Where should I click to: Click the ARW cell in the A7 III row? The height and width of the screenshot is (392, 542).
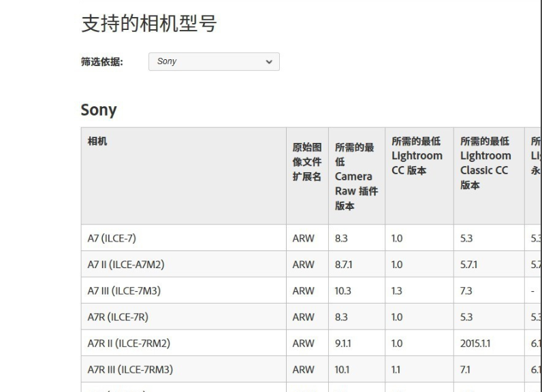tap(304, 291)
